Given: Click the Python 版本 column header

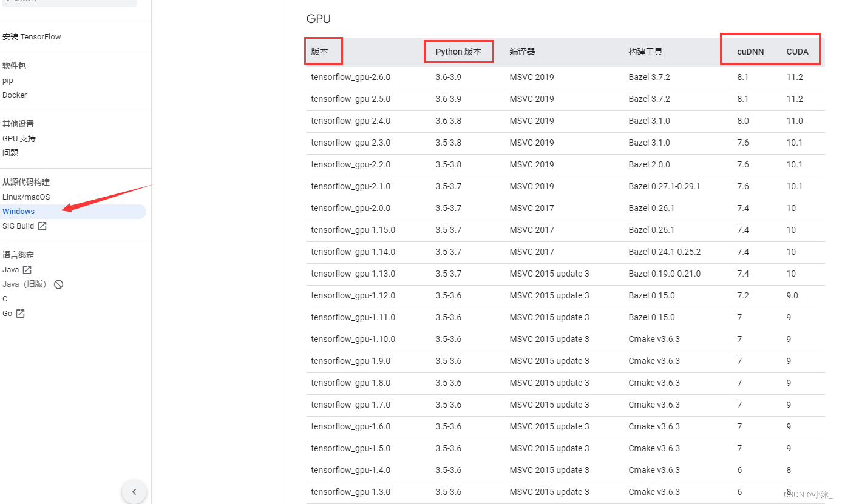Looking at the screenshot, I should (x=458, y=52).
